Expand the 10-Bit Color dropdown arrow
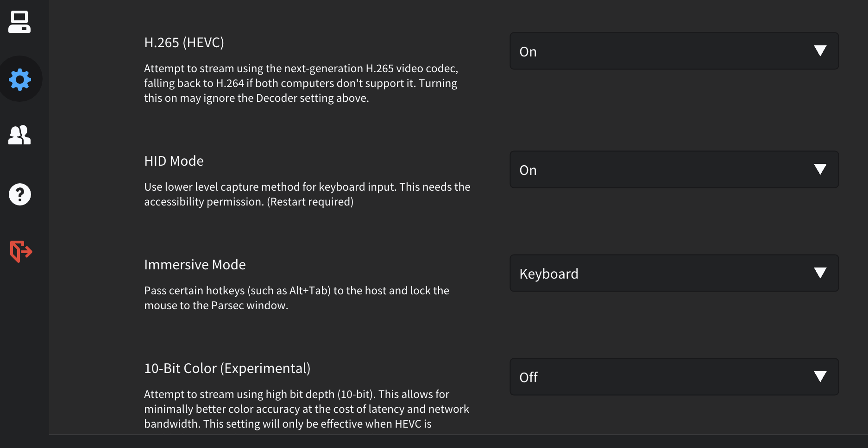The height and width of the screenshot is (448, 868). click(x=820, y=377)
